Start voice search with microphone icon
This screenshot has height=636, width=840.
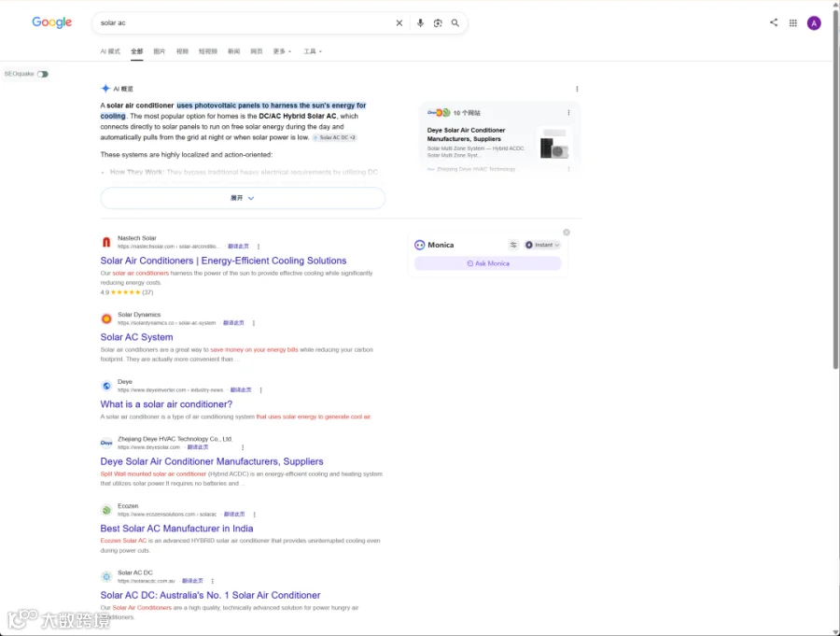coord(421,23)
